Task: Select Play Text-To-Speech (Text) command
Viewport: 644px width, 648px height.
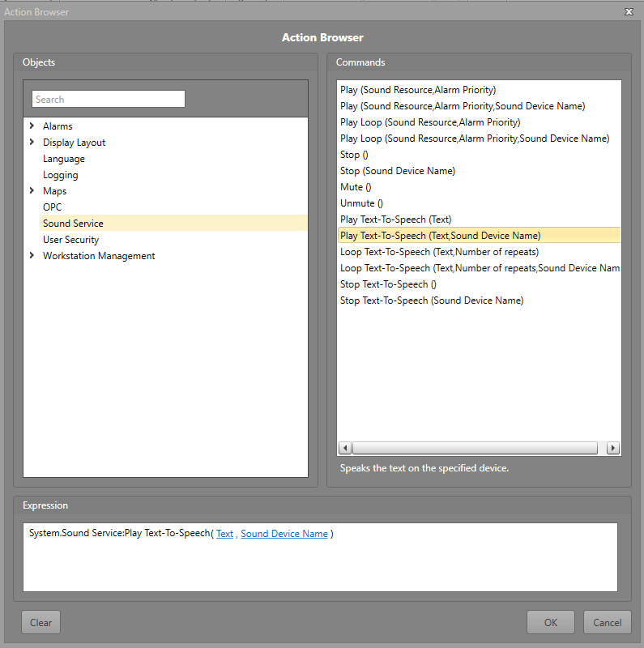Action: pyautogui.click(x=395, y=220)
